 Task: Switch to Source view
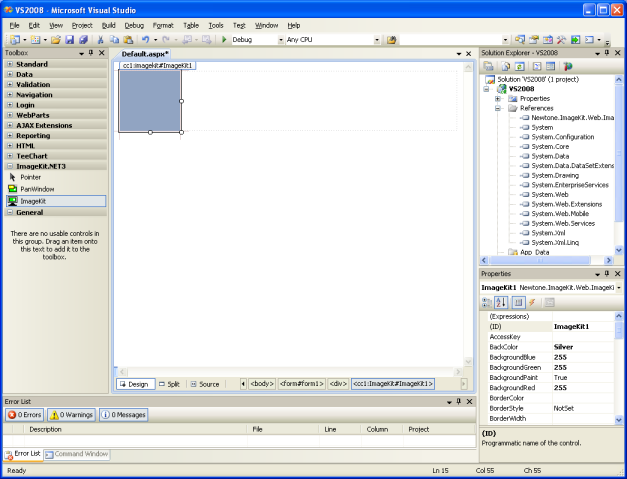[205, 384]
